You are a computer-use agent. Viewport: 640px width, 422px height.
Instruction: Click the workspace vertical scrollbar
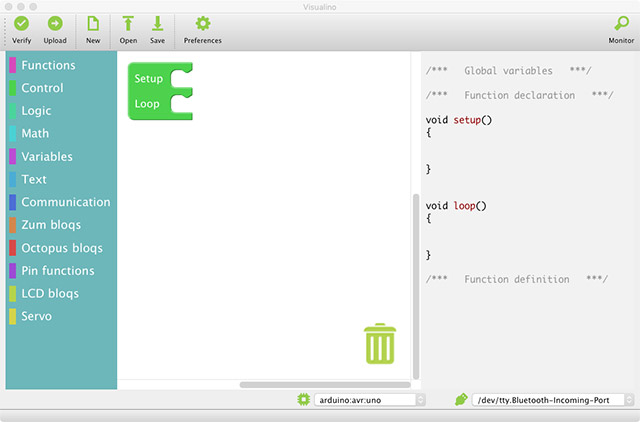(x=416, y=287)
